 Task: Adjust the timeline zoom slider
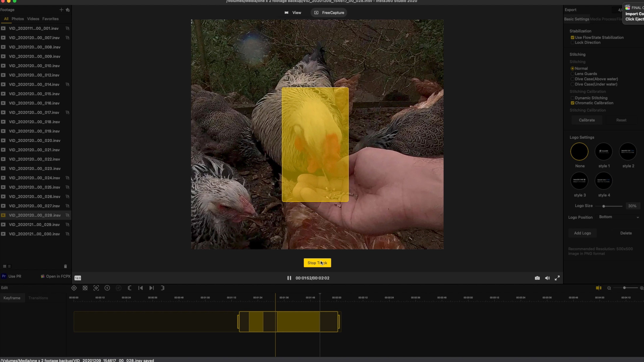[x=624, y=288]
